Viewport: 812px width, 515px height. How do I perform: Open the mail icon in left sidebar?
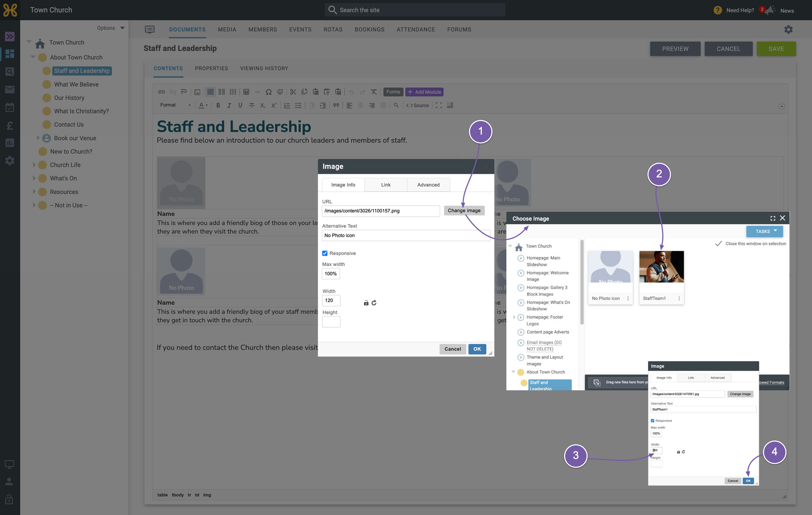tap(10, 89)
